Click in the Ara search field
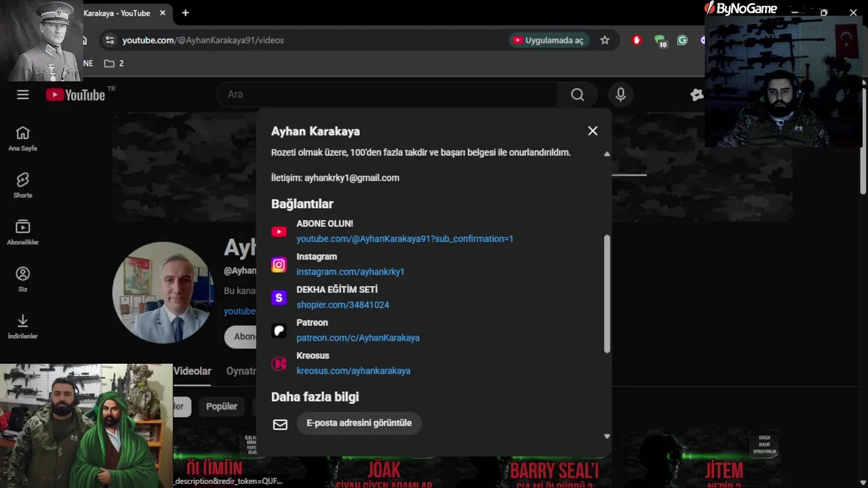The image size is (868, 488). point(387,95)
